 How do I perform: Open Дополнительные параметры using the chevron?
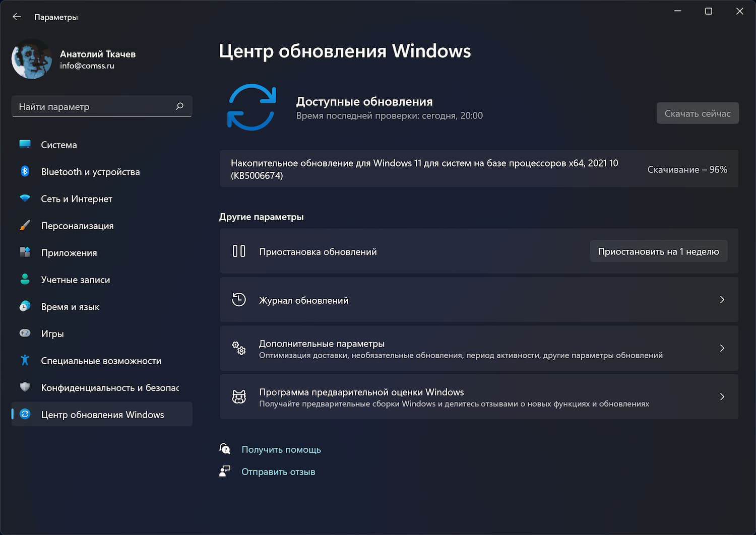click(x=722, y=348)
